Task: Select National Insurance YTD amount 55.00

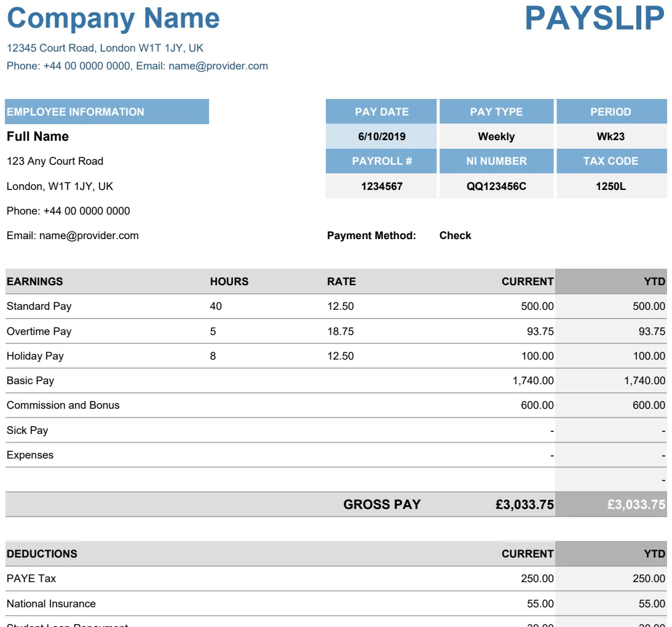Action: pos(652,604)
